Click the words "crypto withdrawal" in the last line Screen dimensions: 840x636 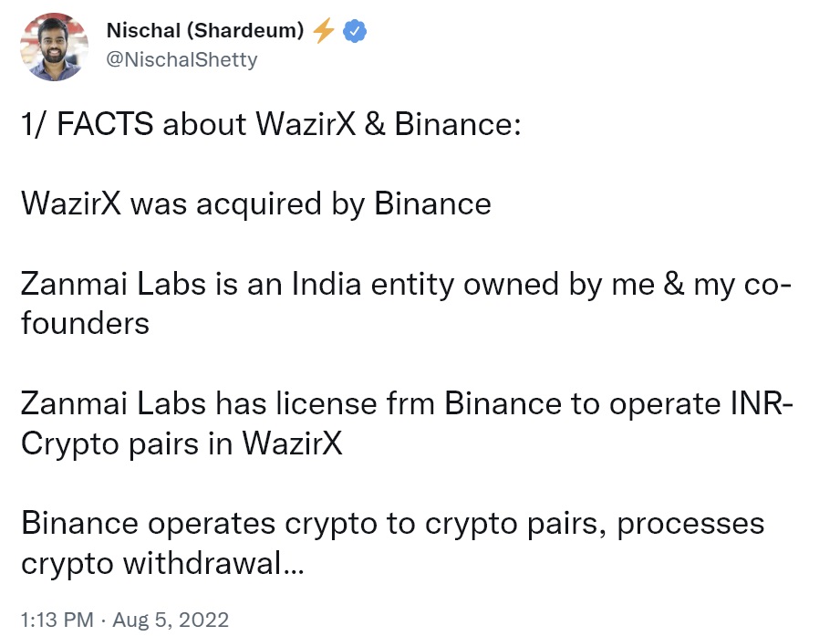[x=150, y=564]
